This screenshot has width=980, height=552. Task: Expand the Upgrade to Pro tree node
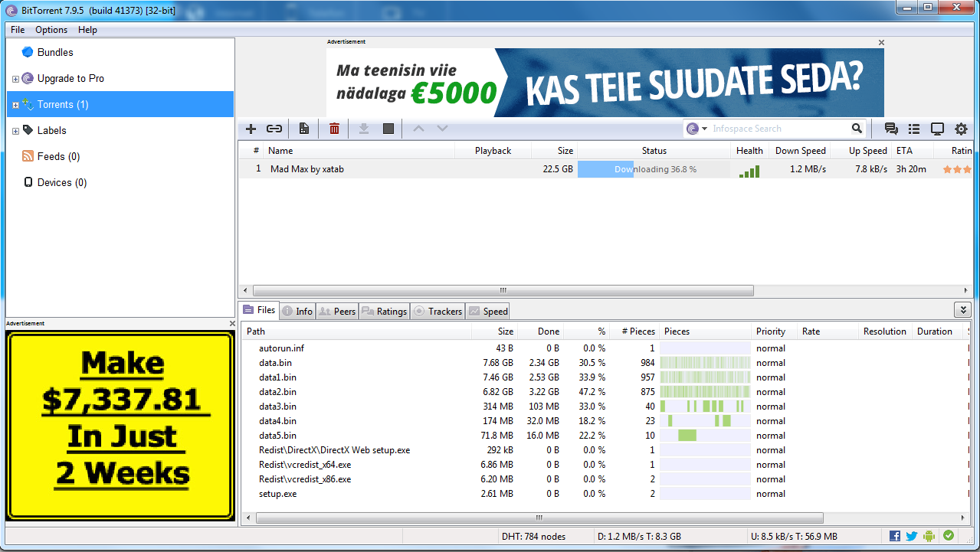(x=15, y=79)
